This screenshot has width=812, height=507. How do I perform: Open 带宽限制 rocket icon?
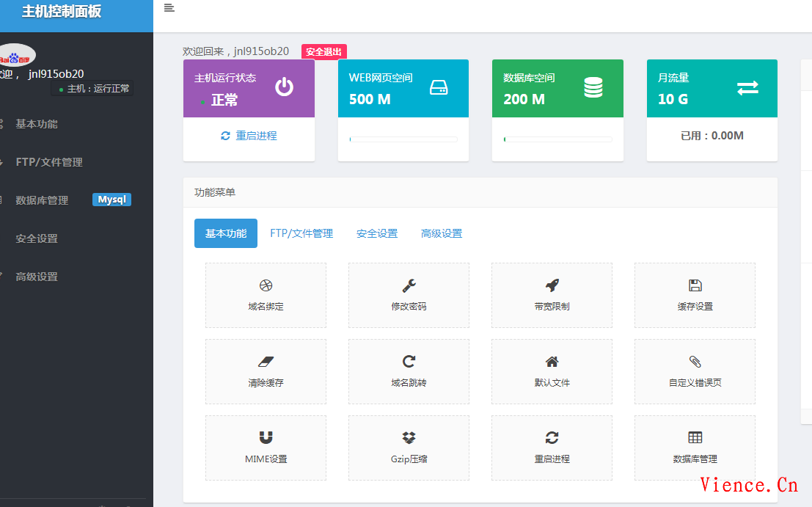(x=552, y=285)
